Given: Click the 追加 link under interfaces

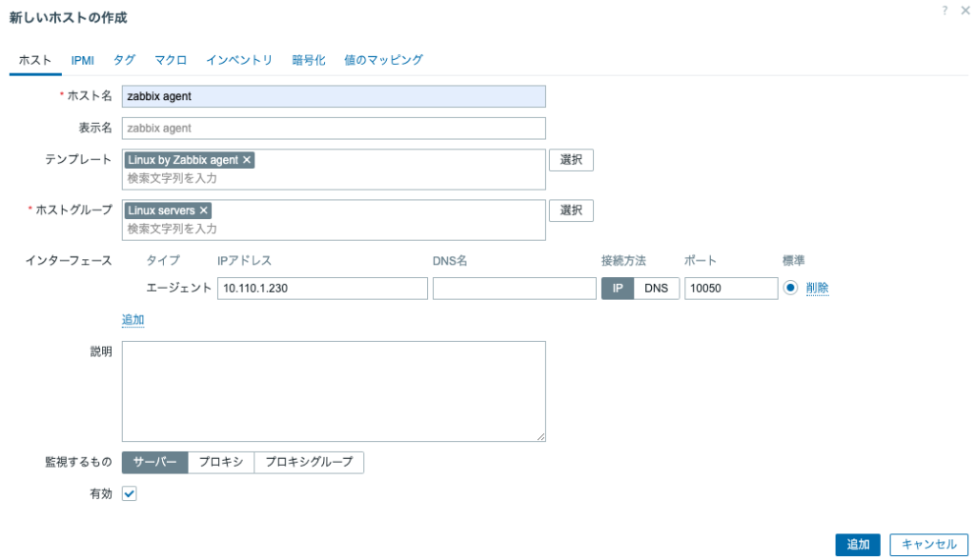Looking at the screenshot, I should 133,320.
